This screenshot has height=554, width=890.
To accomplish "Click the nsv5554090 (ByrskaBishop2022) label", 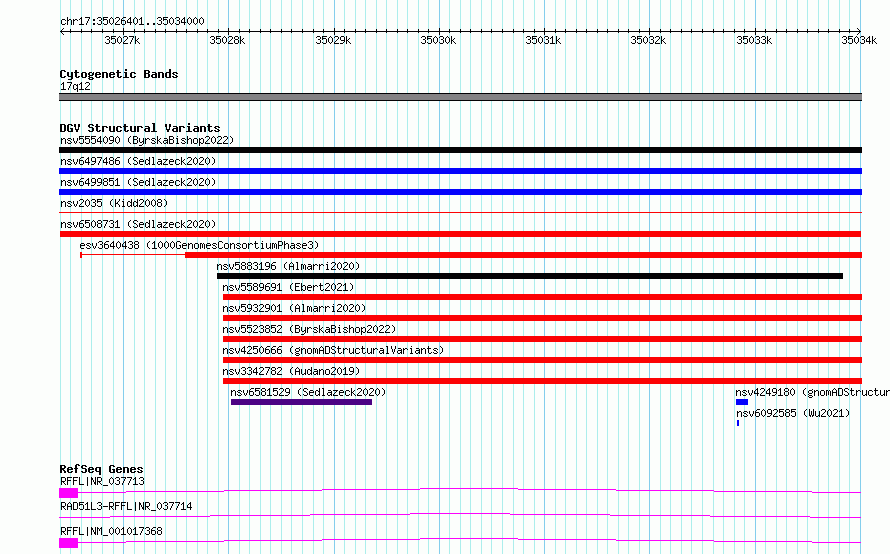I will point(147,140).
